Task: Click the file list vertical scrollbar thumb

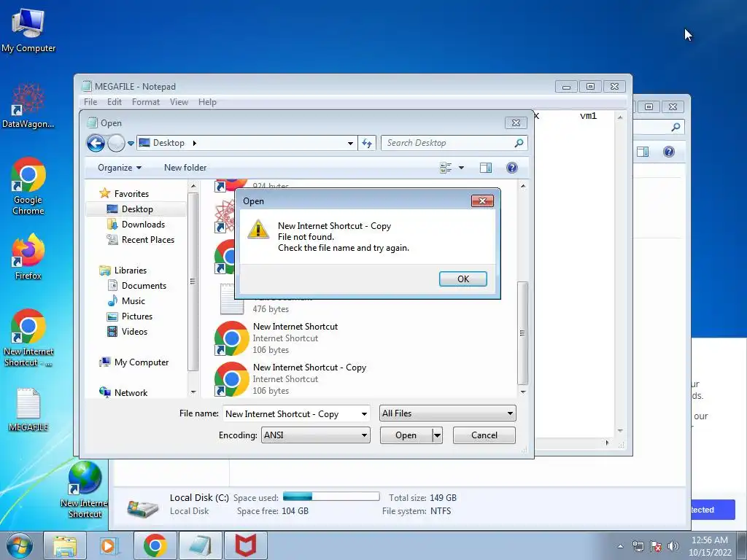Action: click(x=522, y=333)
